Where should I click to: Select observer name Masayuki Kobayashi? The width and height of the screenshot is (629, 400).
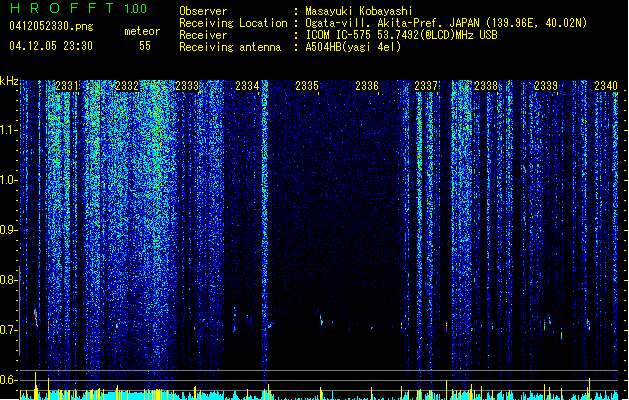(x=359, y=11)
